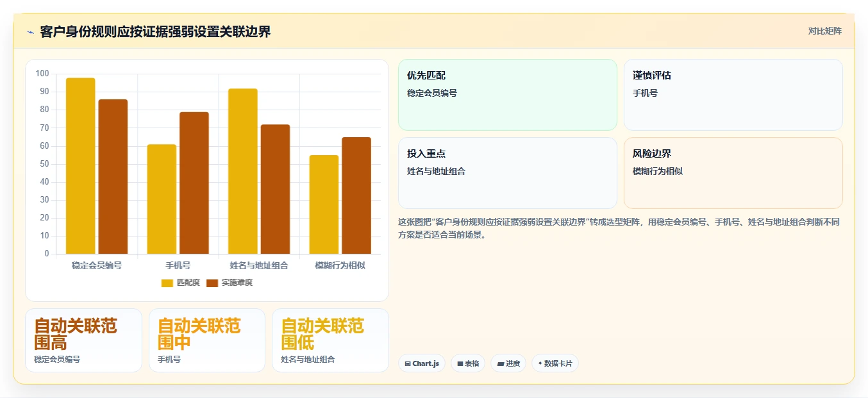Select the 数据卡片 tag chip
This screenshot has height=398, width=868.
click(x=555, y=363)
